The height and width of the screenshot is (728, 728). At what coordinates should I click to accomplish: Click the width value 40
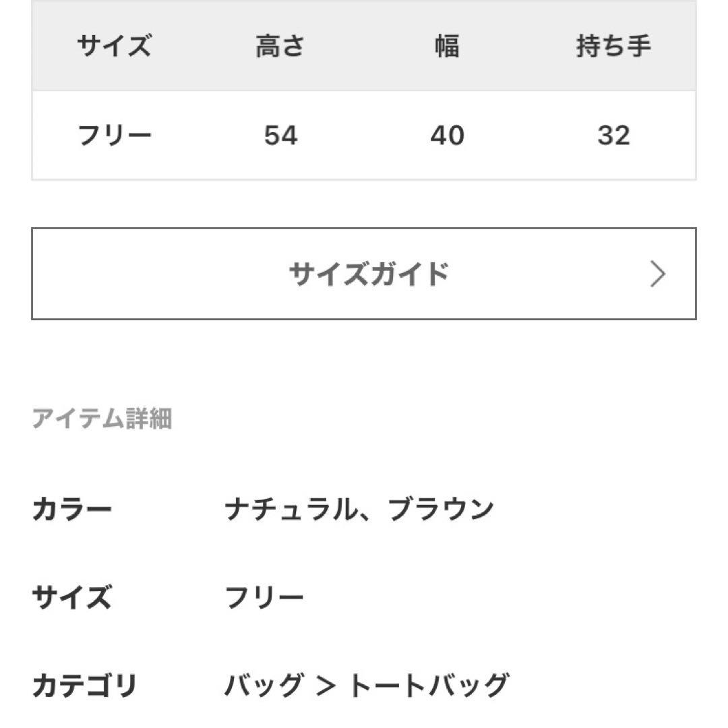tap(447, 135)
